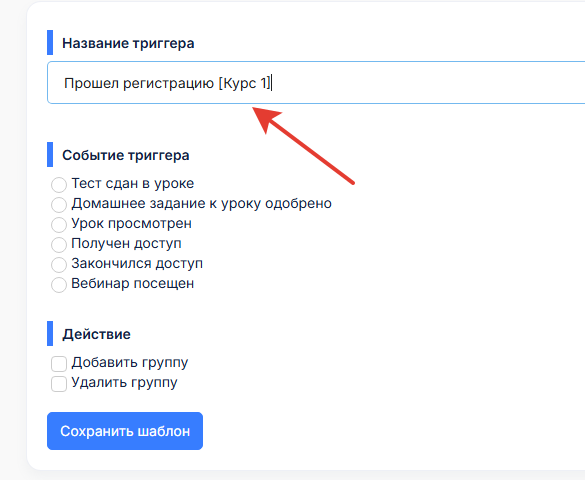Click the 'Действие' section heading
This screenshot has height=480, width=585.
click(97, 334)
